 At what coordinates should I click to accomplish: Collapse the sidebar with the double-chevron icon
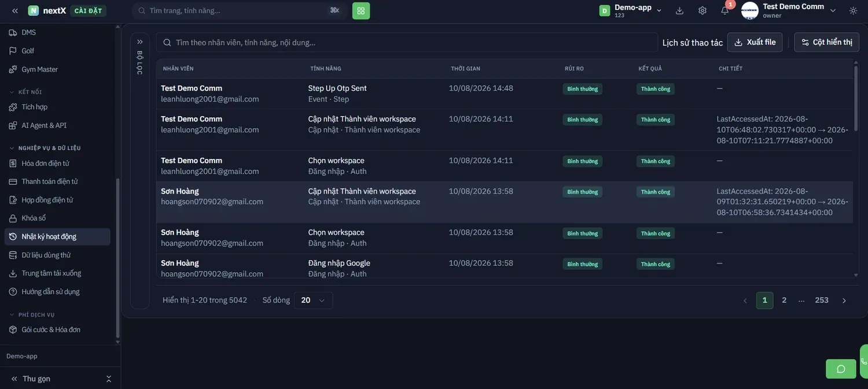[x=15, y=10]
